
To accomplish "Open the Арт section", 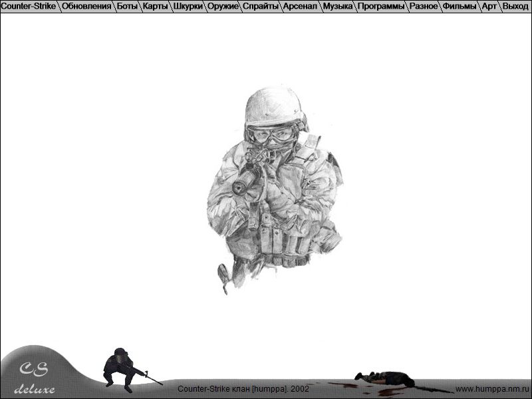I will [x=489, y=6].
